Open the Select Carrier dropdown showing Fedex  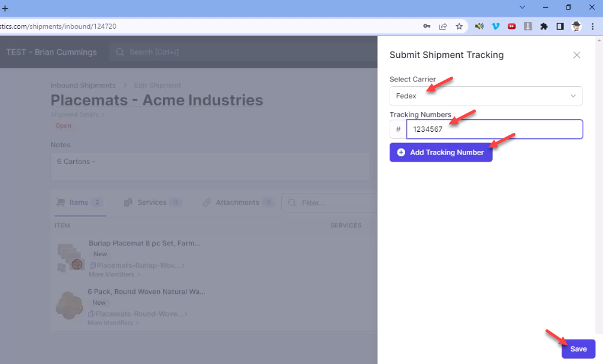click(486, 96)
